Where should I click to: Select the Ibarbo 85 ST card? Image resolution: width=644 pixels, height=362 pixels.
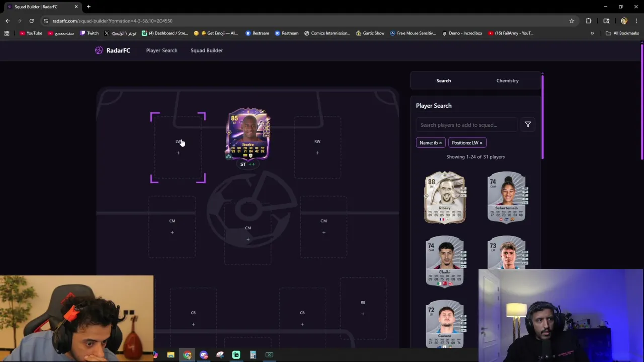coord(248,134)
